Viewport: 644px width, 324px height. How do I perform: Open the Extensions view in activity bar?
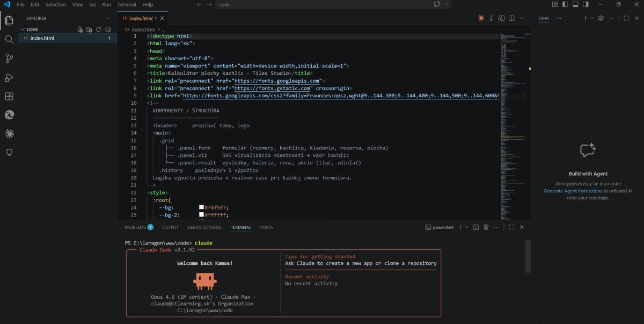pos(9,96)
